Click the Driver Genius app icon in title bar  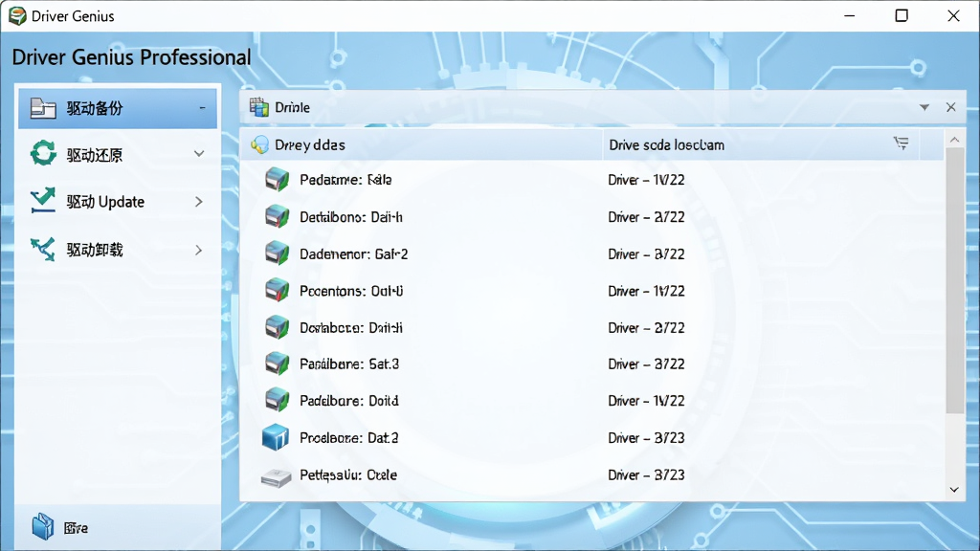pyautogui.click(x=17, y=15)
